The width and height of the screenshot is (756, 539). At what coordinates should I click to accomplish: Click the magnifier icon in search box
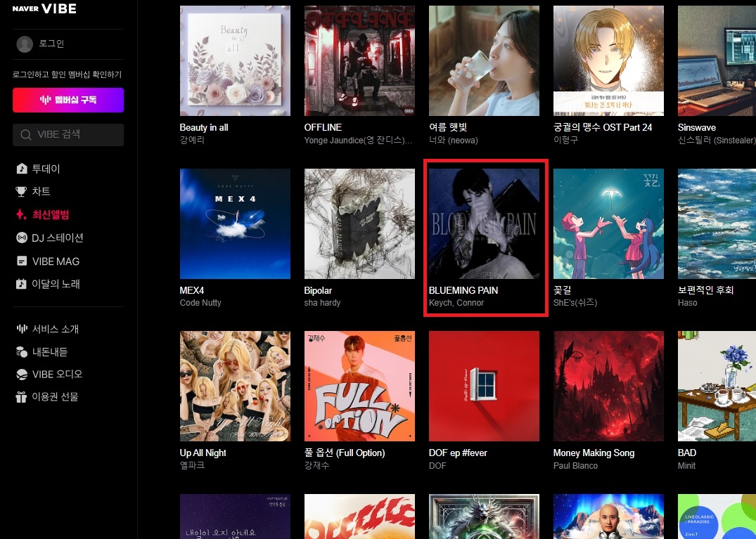[26, 134]
